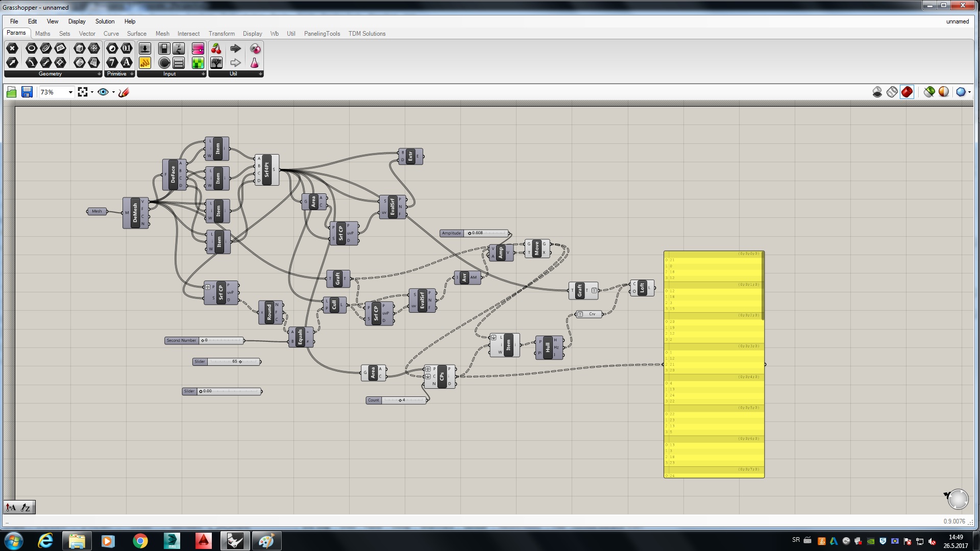Click the sort A-Z toggle button
This screenshot has width=980, height=551.
11,507
